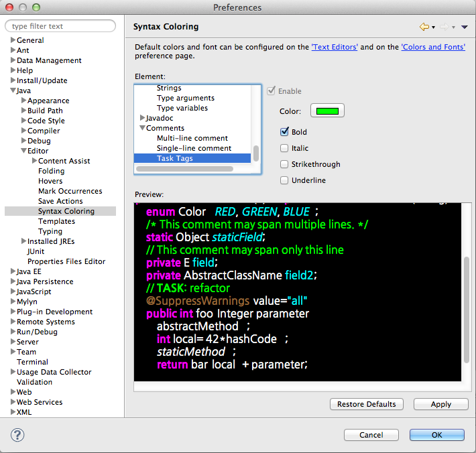The height and width of the screenshot is (453, 476).
Task: Click the Preview pane vertical scrollbar
Action: click(x=467, y=310)
